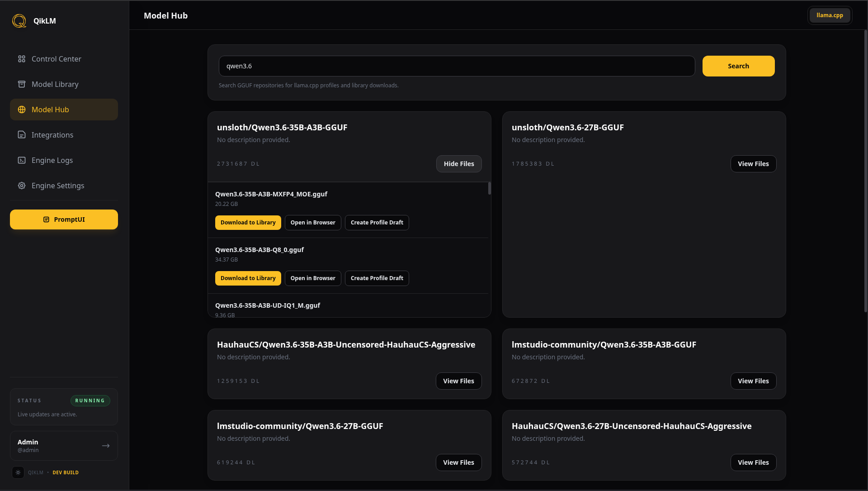The width and height of the screenshot is (868, 491).
Task: Download Q8_0.gguf to library
Action: click(248, 278)
